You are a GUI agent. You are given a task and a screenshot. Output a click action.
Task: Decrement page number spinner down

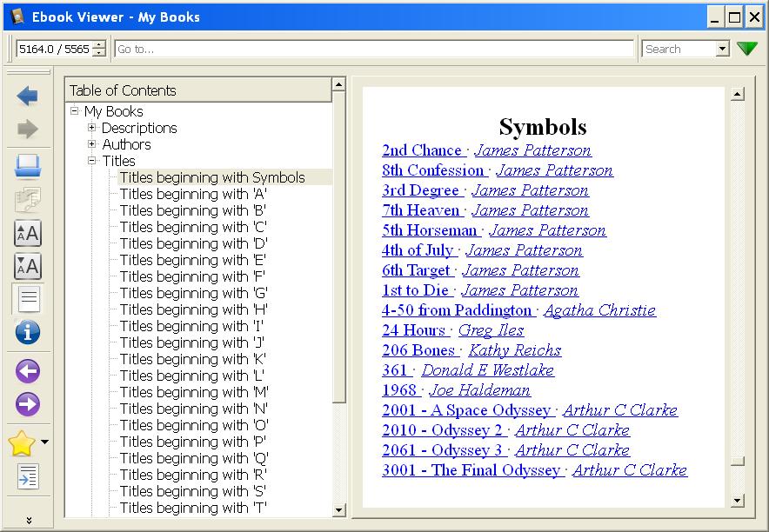click(99, 53)
